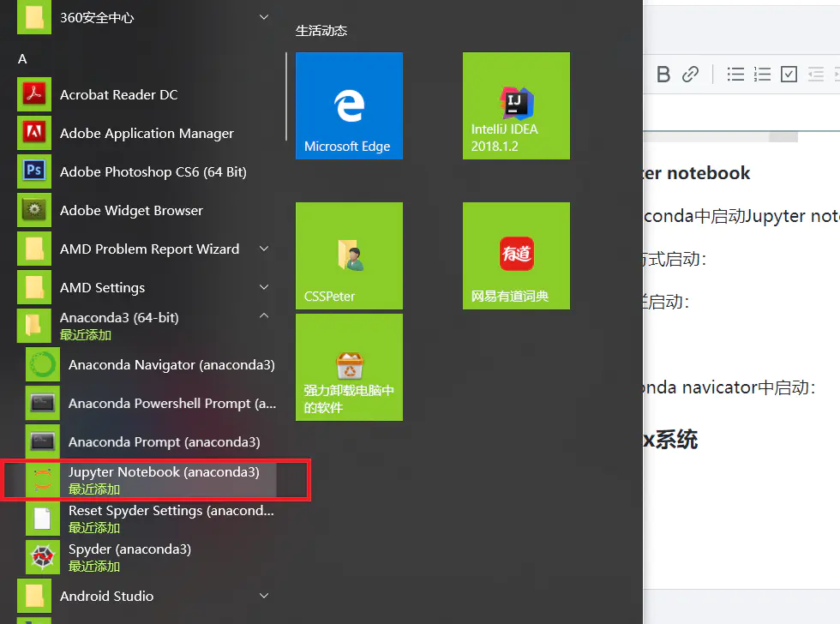Click the AMD Settings folder icon
Viewport: 840px width, 624px height.
pyautogui.click(x=34, y=287)
